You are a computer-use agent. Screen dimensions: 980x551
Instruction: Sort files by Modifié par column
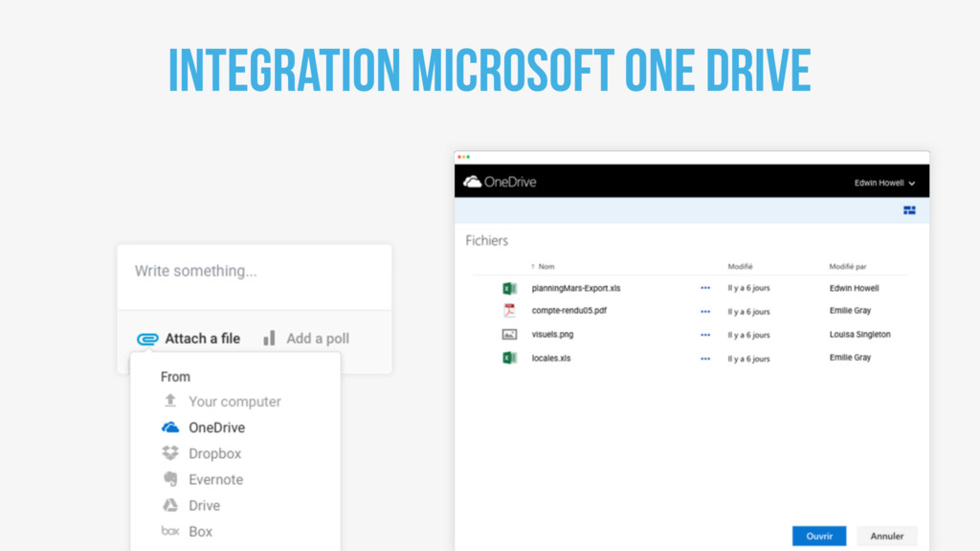pos(848,266)
